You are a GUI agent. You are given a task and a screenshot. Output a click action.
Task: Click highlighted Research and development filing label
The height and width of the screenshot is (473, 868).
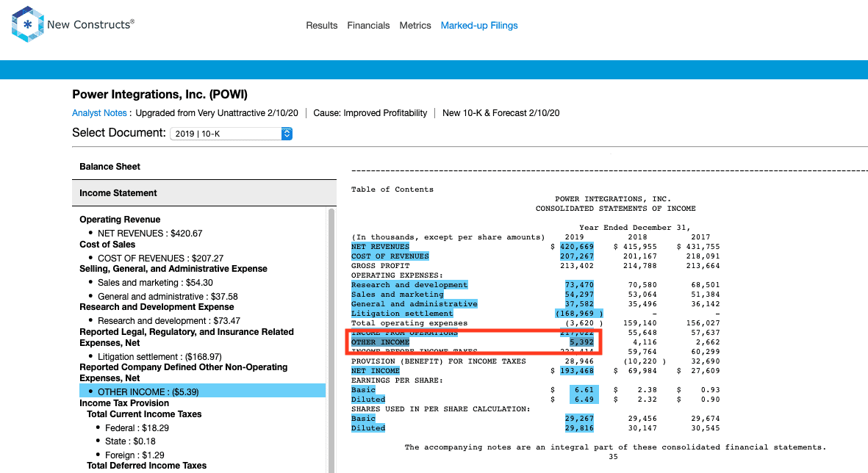(x=409, y=285)
